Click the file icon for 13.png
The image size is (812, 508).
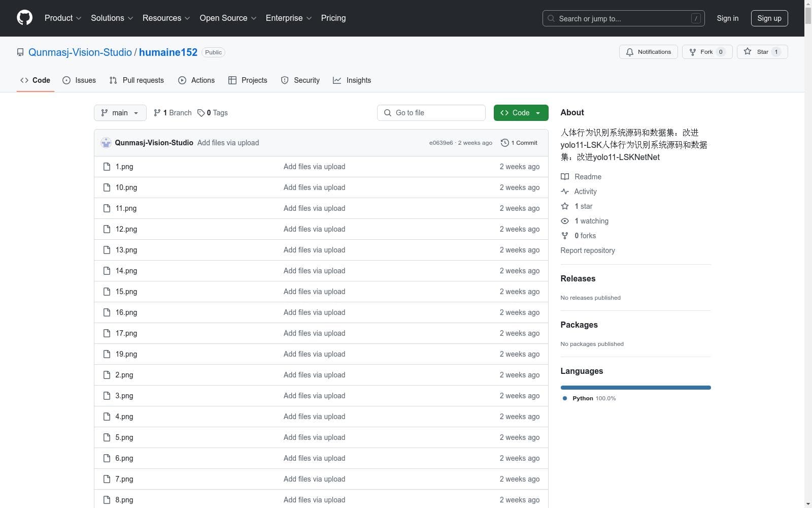107,250
